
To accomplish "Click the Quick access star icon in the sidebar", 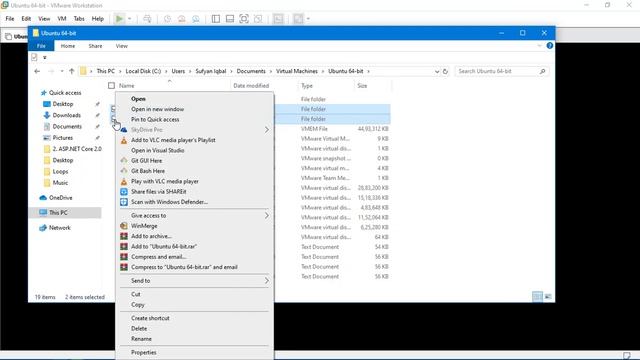I will click(44, 93).
